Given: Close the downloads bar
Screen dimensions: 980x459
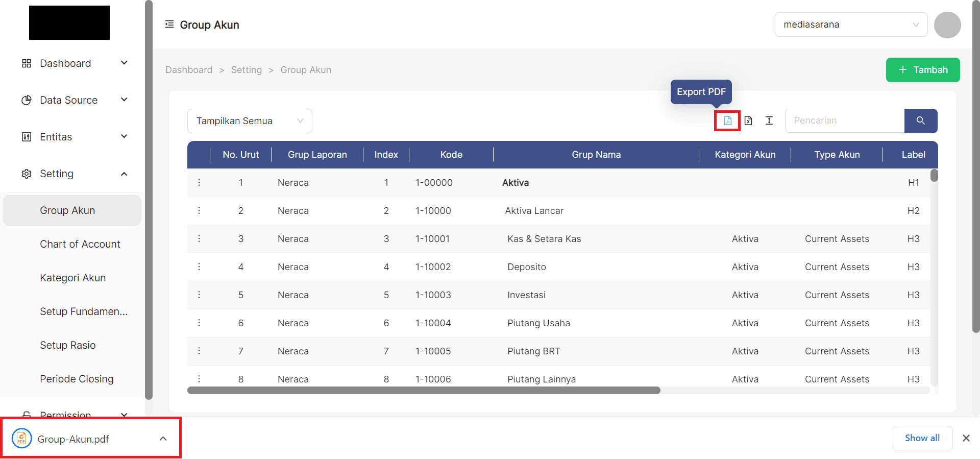Looking at the screenshot, I should [966, 438].
